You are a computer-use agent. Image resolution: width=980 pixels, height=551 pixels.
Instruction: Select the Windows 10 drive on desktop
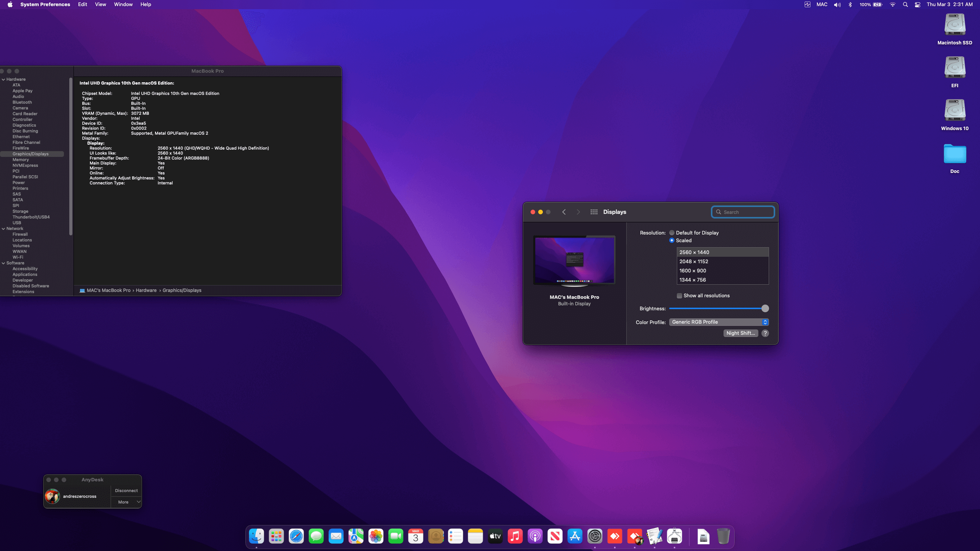coord(955,111)
